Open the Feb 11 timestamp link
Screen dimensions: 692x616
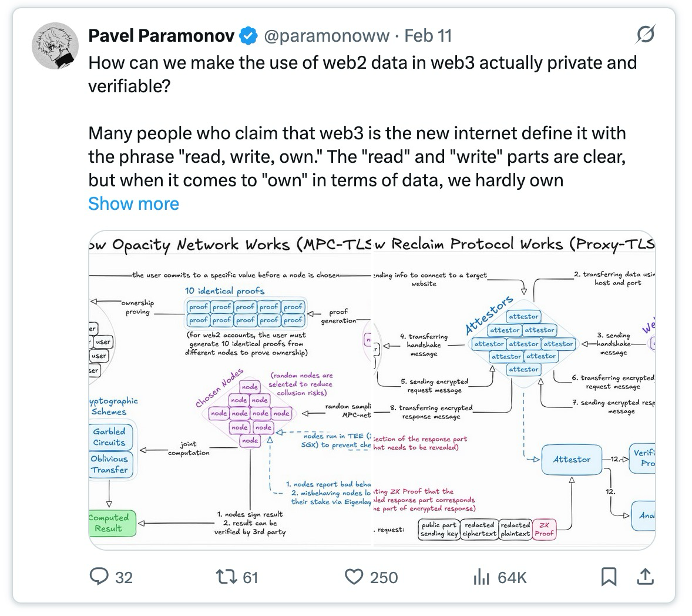click(428, 36)
